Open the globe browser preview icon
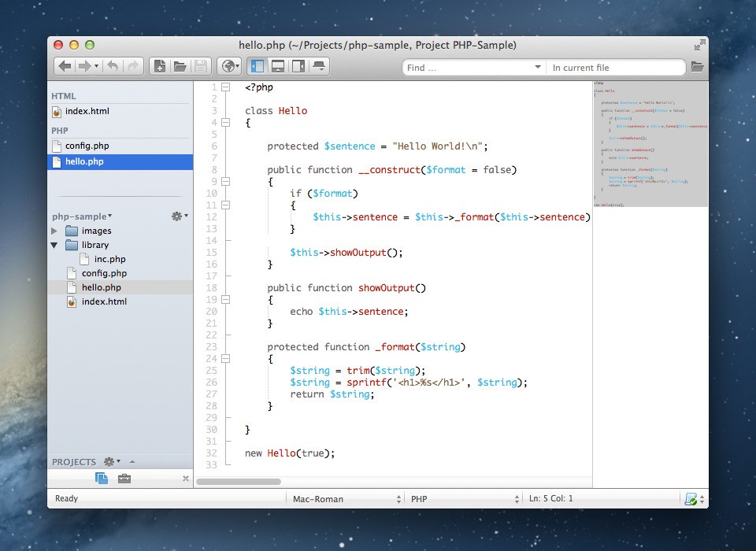Screen dimensions: 756x551 click(x=228, y=67)
